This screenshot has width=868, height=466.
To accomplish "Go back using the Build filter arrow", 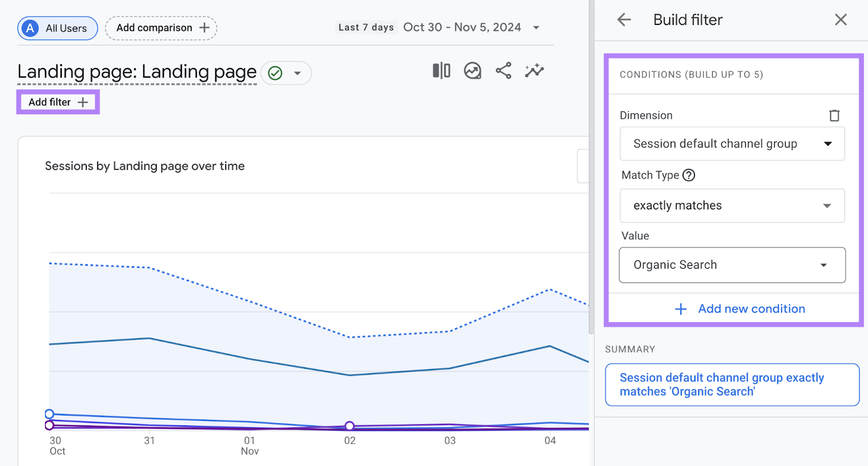I will (x=624, y=20).
